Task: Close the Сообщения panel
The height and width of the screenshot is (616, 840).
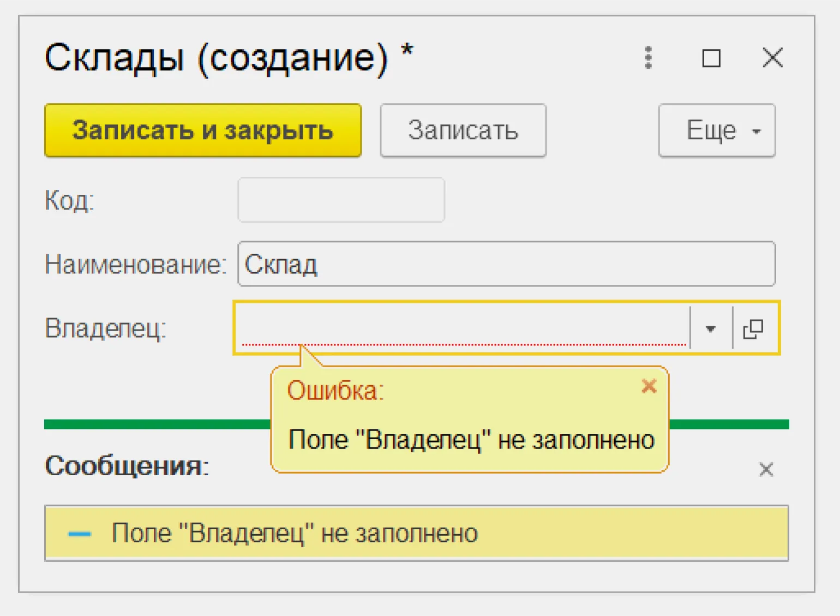Action: pos(766,469)
